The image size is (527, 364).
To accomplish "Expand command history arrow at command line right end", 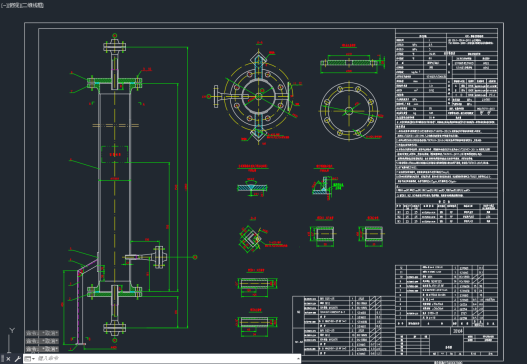I will pyautogui.click(x=298, y=359).
